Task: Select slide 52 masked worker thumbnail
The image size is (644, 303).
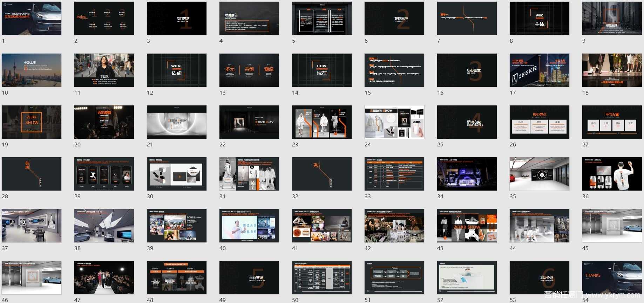Action: (x=467, y=277)
